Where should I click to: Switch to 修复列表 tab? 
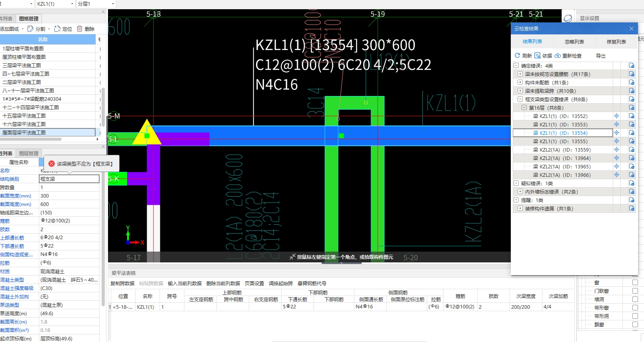pyautogui.click(x=616, y=42)
